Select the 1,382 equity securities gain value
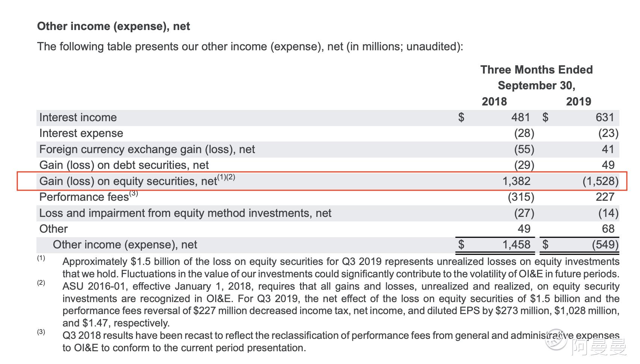Viewport: 640px width, 364px height. pos(516,181)
